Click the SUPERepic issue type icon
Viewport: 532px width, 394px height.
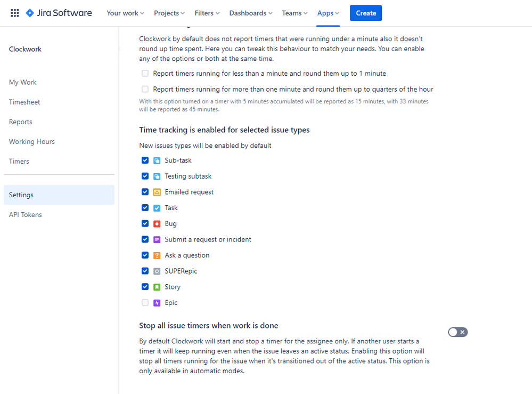point(157,271)
